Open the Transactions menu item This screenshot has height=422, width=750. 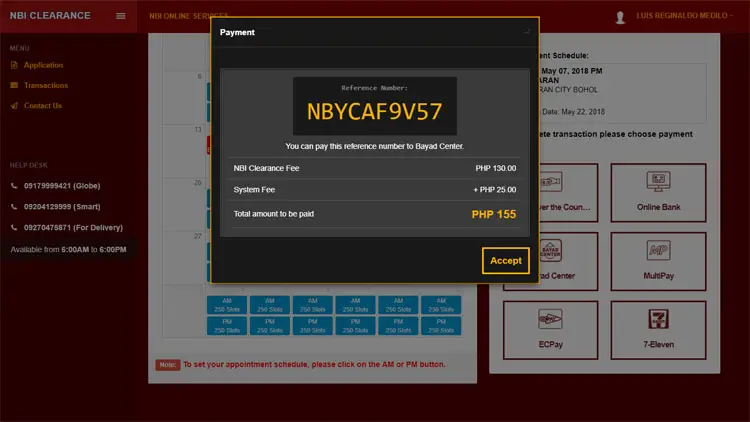point(46,85)
